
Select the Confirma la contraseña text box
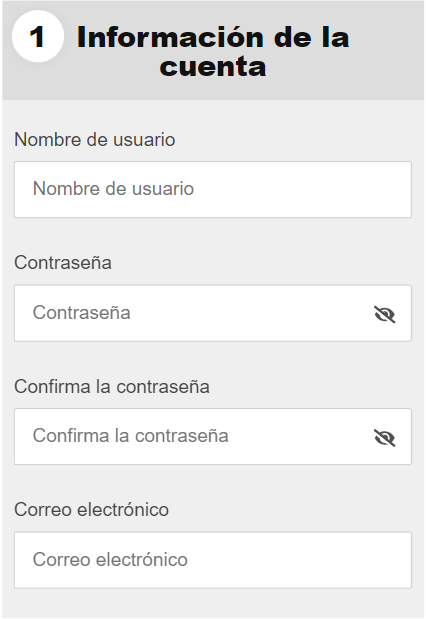point(213,437)
